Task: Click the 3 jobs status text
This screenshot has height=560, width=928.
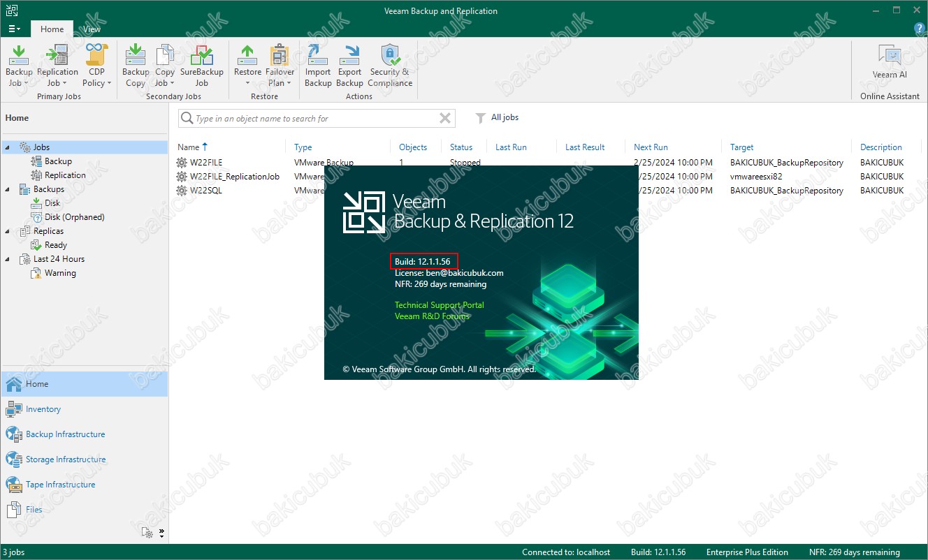Action: pyautogui.click(x=13, y=552)
